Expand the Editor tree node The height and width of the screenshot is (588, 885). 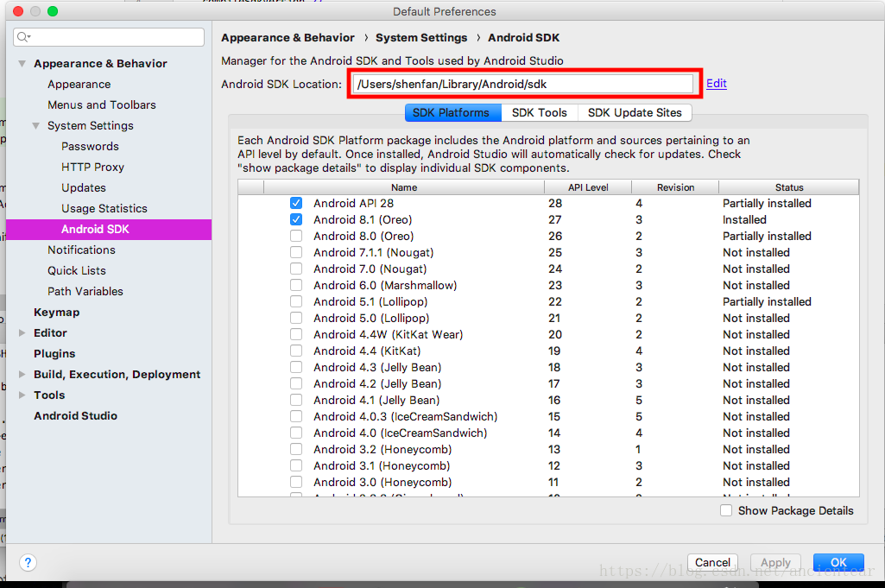[x=22, y=333]
